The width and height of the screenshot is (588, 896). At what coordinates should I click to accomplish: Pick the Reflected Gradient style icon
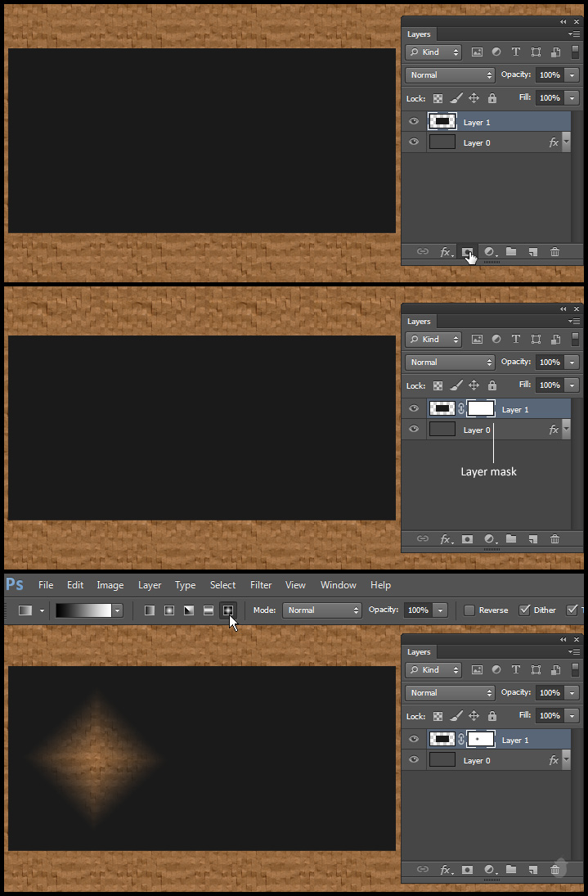209,610
